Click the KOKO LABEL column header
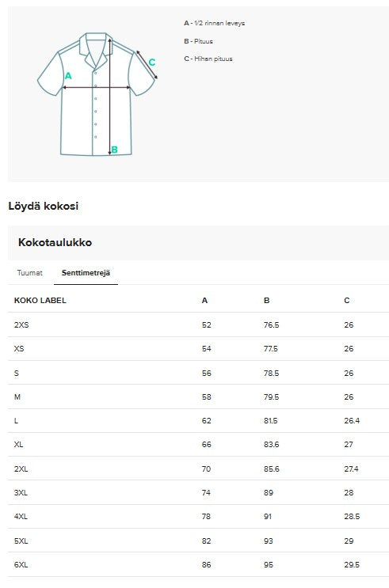The width and height of the screenshot is (389, 588). 40,301
